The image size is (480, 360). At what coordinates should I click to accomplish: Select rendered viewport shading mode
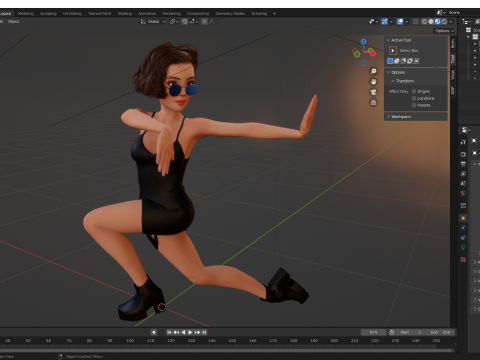(x=444, y=22)
